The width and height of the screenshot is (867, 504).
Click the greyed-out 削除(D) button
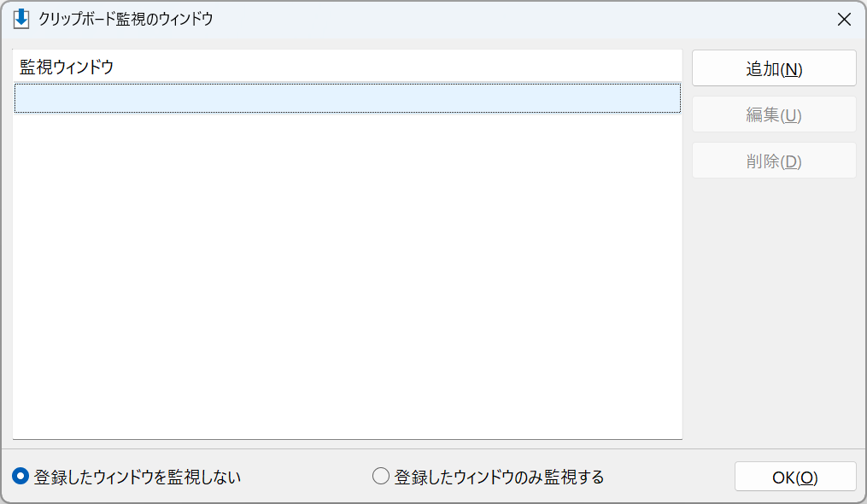coord(774,161)
